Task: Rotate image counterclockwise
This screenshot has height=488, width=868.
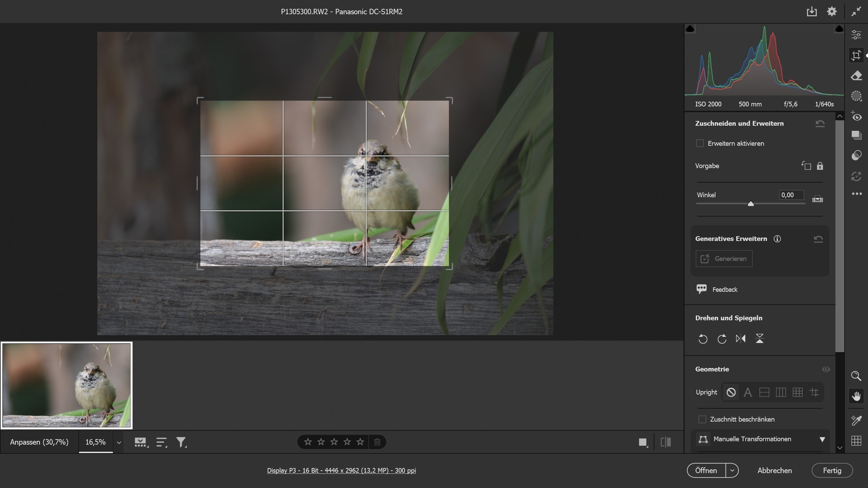Action: pyautogui.click(x=703, y=339)
